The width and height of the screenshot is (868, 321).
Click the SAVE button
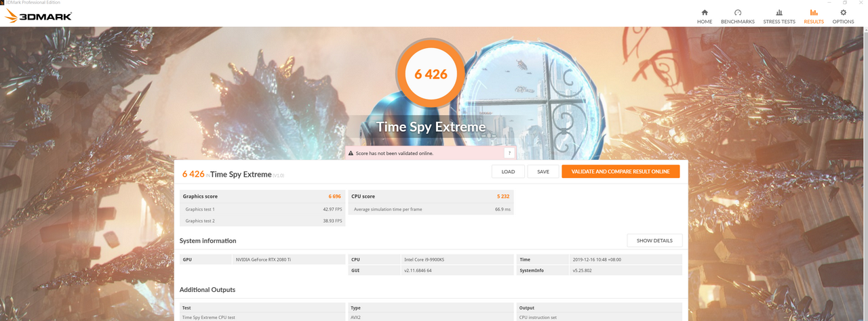(x=543, y=172)
